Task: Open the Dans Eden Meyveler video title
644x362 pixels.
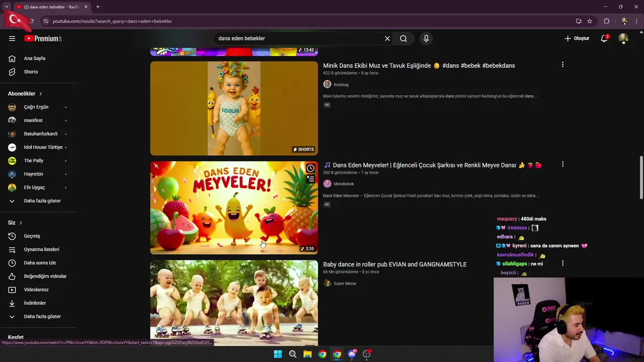Action: 432,165
